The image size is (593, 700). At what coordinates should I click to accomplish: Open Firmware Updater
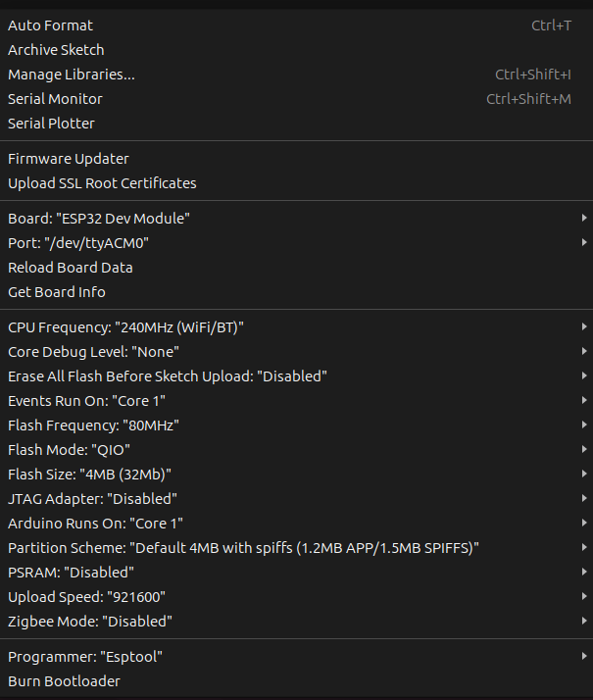coord(296,159)
